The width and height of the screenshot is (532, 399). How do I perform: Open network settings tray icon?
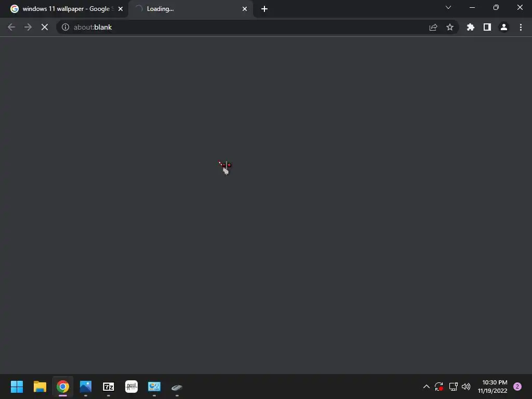click(x=453, y=387)
